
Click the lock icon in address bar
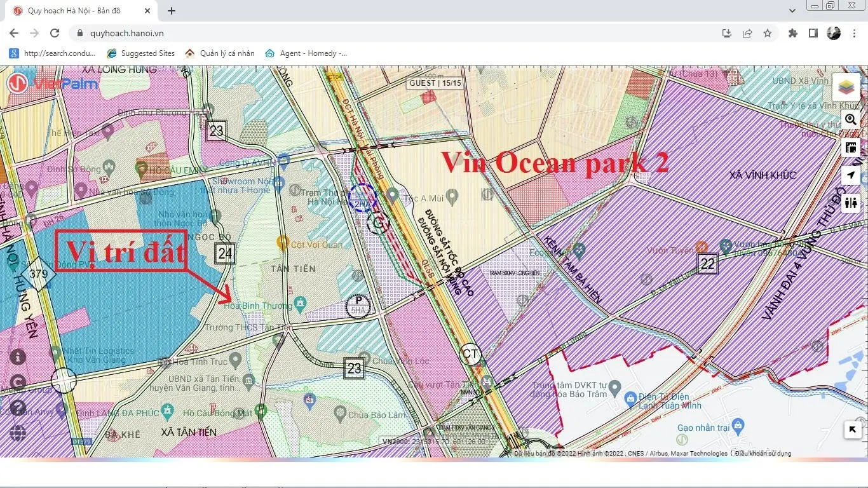pyautogui.click(x=80, y=33)
